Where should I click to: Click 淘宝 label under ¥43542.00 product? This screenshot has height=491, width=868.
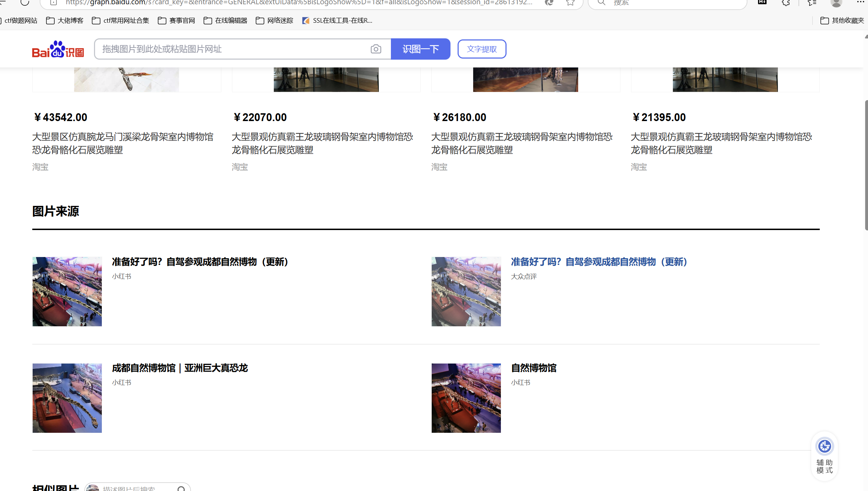coord(40,167)
